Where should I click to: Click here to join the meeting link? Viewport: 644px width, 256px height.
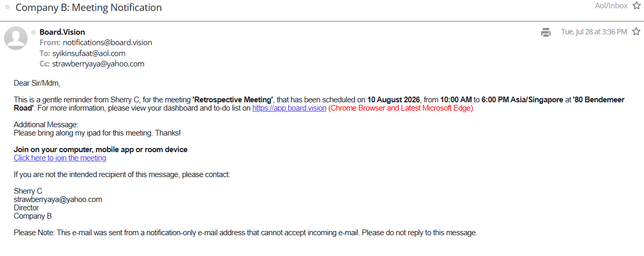tap(60, 158)
